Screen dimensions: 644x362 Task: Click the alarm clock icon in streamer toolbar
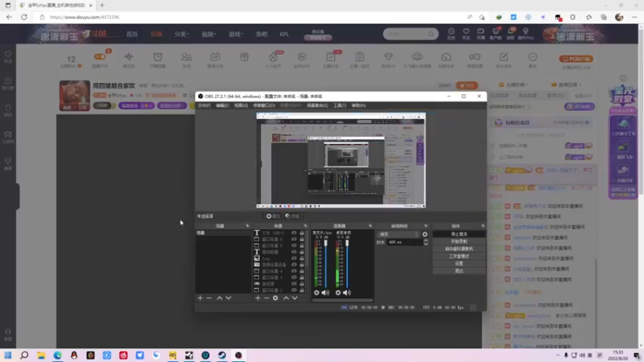(158, 57)
